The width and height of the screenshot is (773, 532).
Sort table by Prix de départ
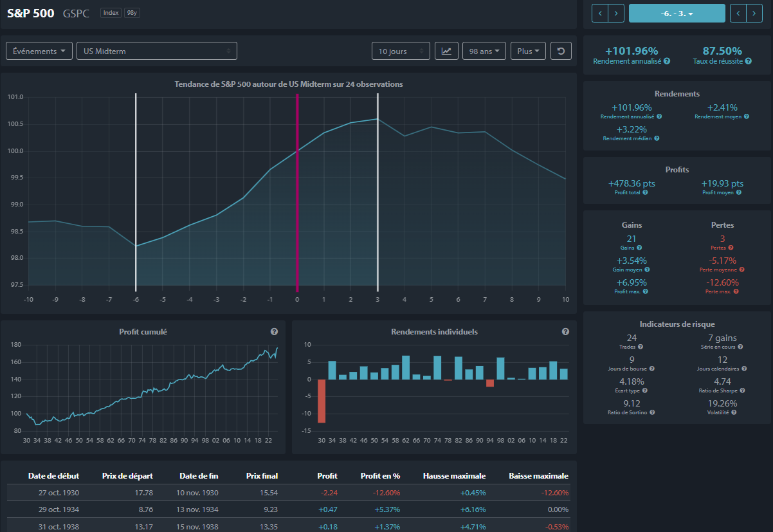[127, 476]
